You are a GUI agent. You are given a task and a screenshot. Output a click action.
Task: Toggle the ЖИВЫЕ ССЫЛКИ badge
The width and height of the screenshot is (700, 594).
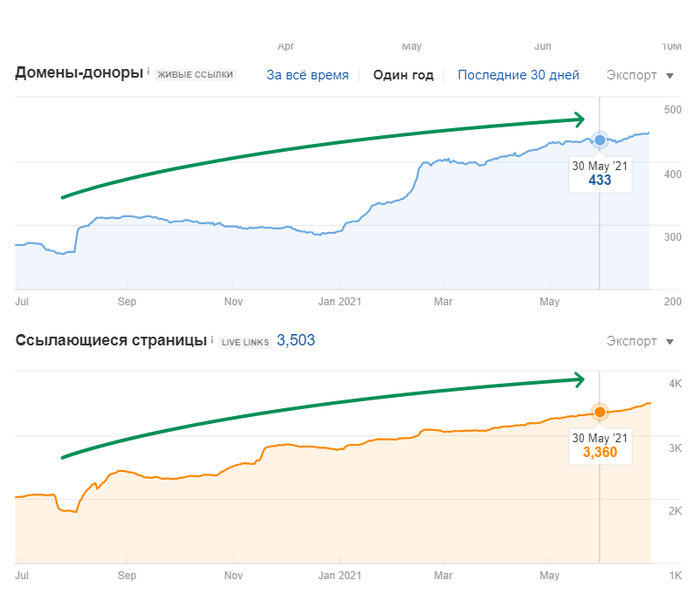(195, 75)
